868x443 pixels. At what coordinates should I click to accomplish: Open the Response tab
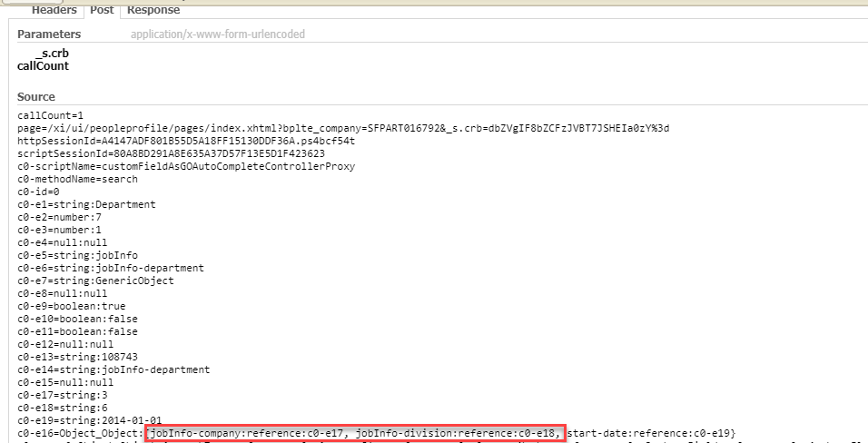pos(153,10)
